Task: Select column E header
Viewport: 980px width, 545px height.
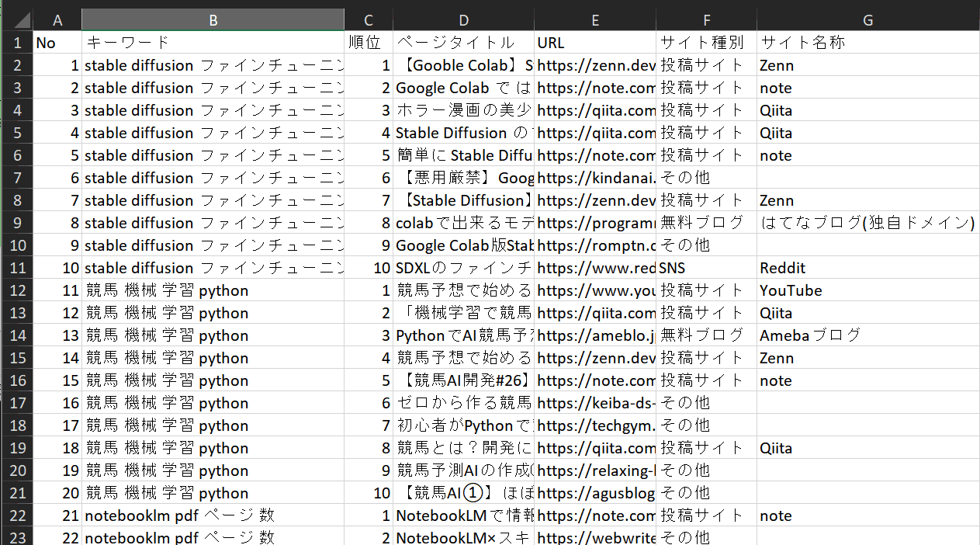Action: pos(595,20)
